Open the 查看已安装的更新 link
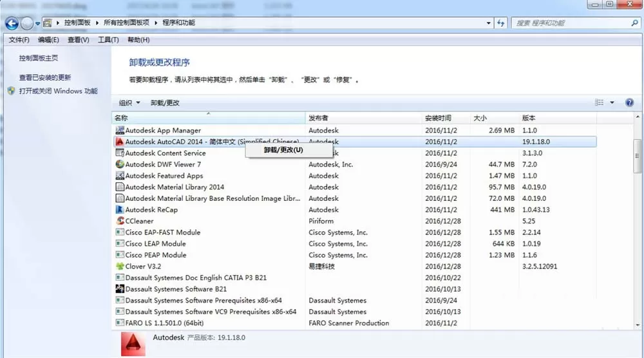The image size is (644, 358). pos(45,78)
